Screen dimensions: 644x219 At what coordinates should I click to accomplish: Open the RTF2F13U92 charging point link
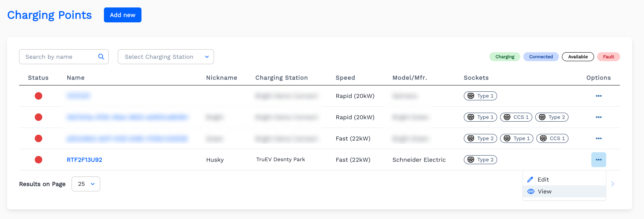(84, 160)
